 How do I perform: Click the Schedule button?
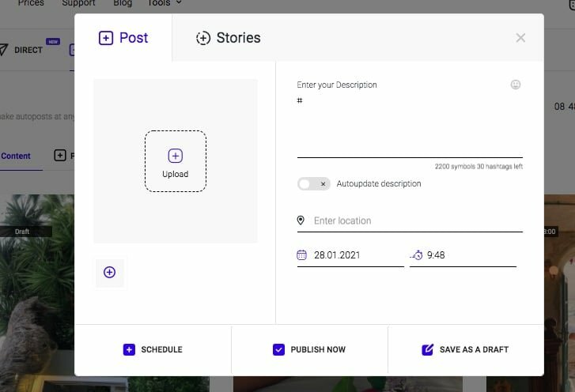pyautogui.click(x=153, y=349)
